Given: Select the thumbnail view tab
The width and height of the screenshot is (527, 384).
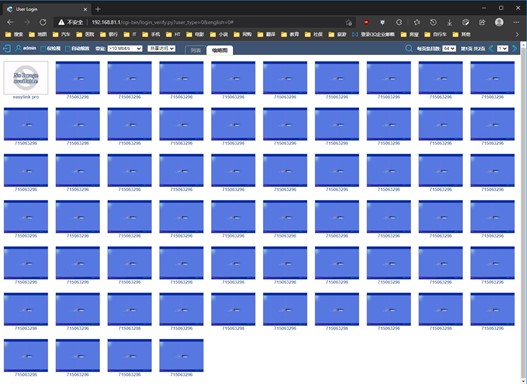Looking at the screenshot, I should [219, 50].
